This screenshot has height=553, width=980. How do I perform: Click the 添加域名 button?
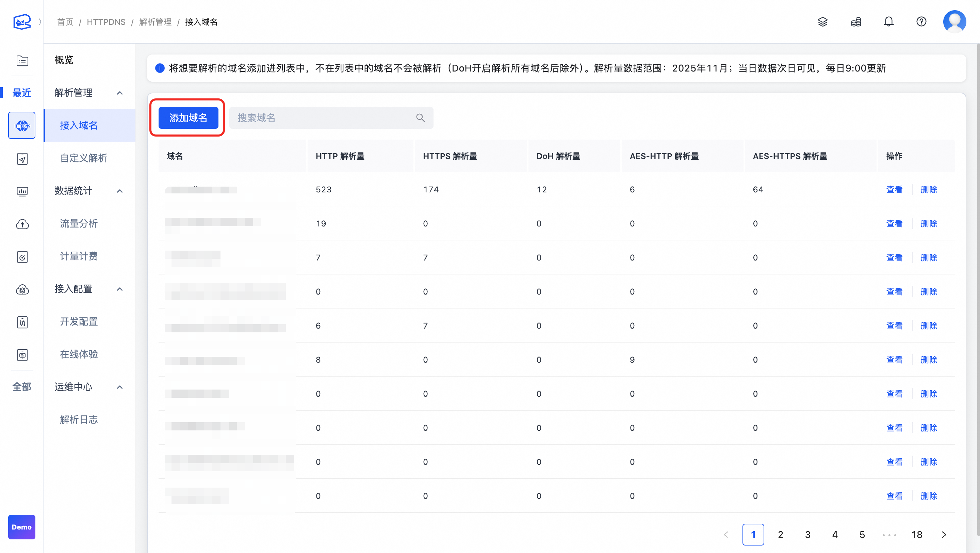[x=188, y=118]
